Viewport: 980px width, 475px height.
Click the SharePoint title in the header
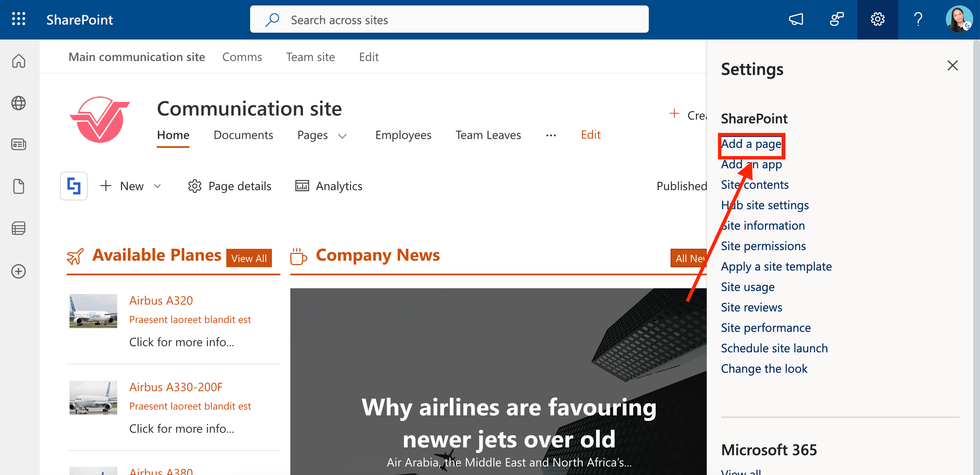pyautogui.click(x=79, y=20)
